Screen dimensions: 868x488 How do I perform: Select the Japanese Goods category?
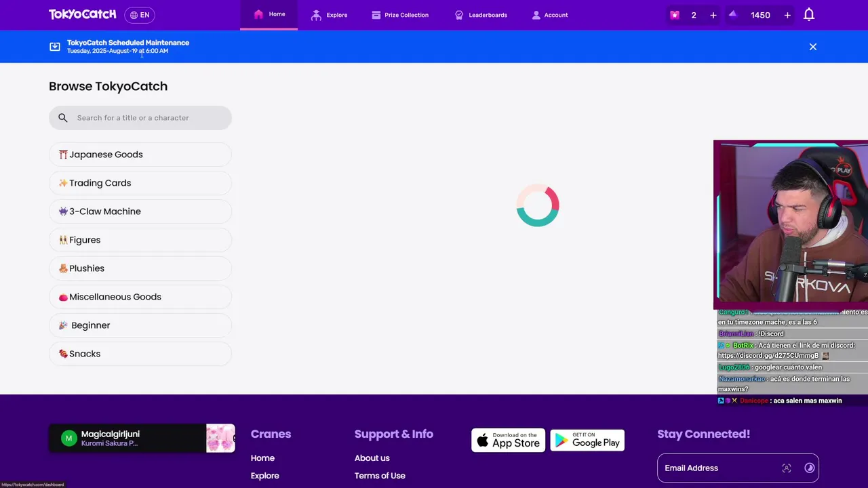(140, 155)
